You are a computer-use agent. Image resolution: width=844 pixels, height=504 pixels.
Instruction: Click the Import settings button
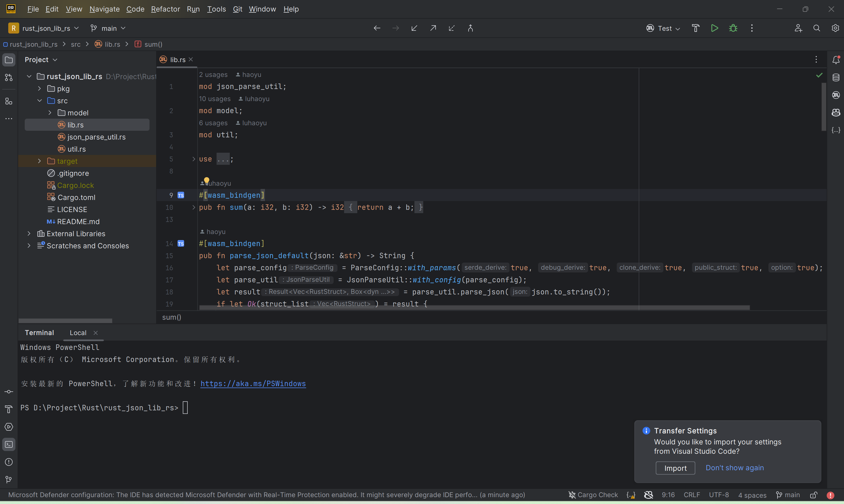(675, 468)
